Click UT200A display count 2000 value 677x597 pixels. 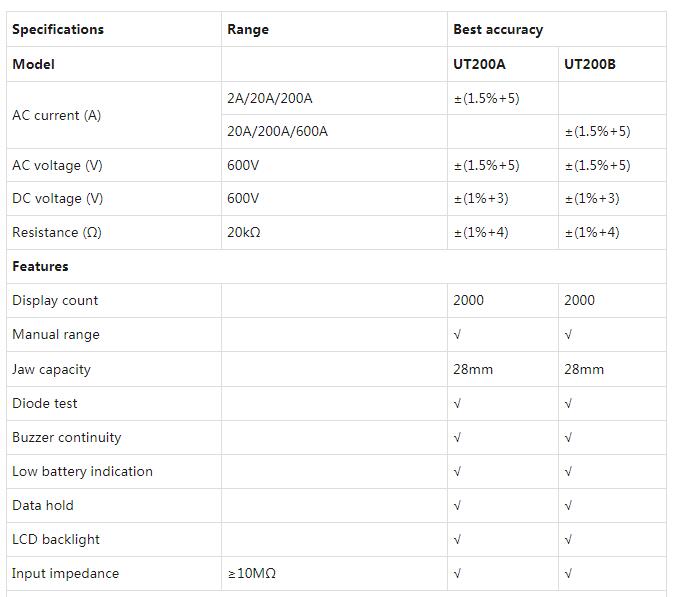tap(468, 300)
